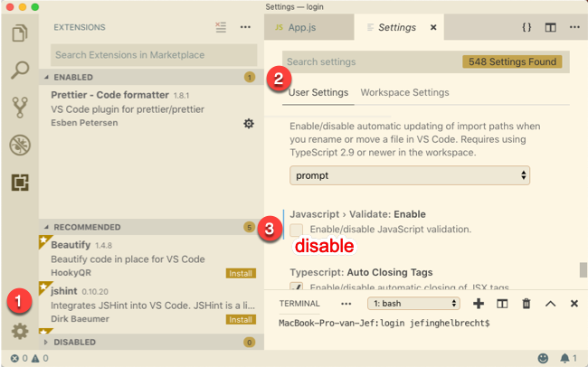This screenshot has height=367, width=588.
Task: Click Dirk Baeumer publisher name
Action: (80, 319)
